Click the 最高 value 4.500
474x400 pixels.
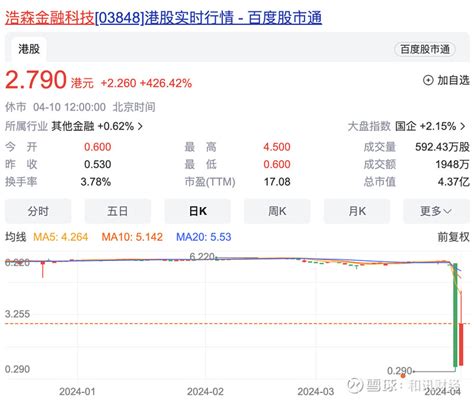pos(277,147)
